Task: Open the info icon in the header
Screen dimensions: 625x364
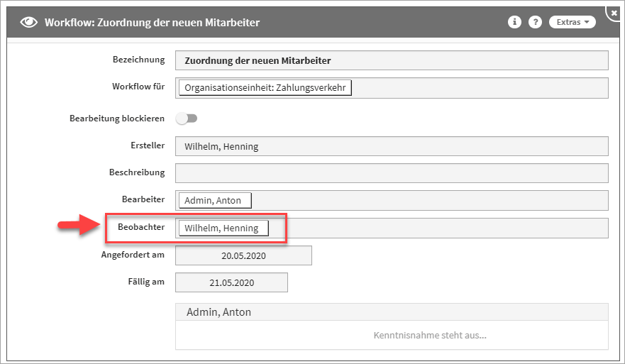Action: (514, 22)
